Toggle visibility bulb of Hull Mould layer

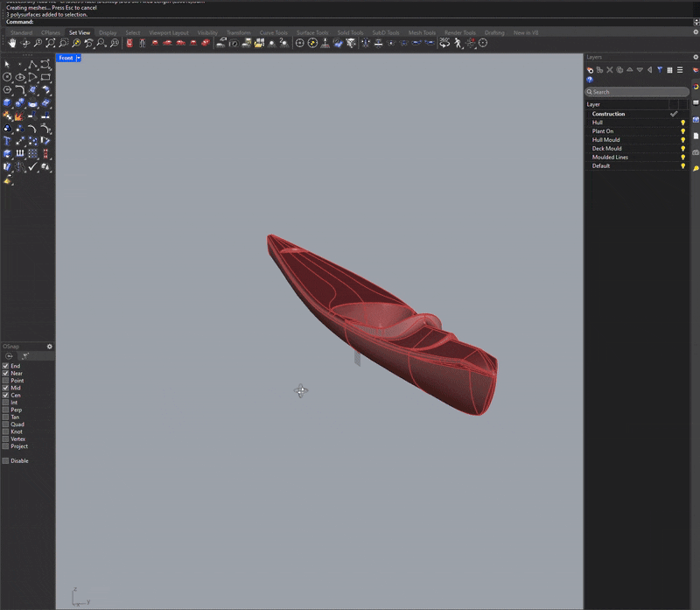[682, 140]
